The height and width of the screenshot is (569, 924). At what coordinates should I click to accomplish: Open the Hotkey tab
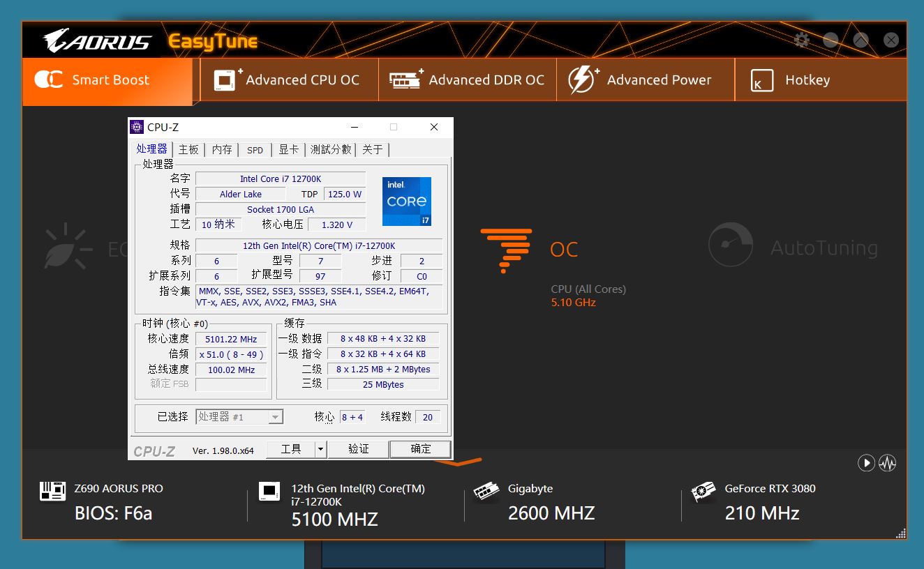(x=821, y=80)
